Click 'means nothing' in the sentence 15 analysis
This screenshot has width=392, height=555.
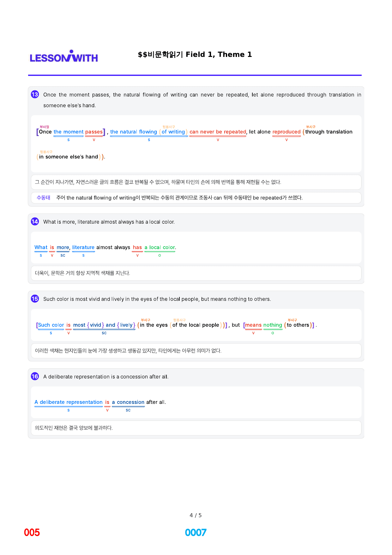pyautogui.click(x=263, y=325)
